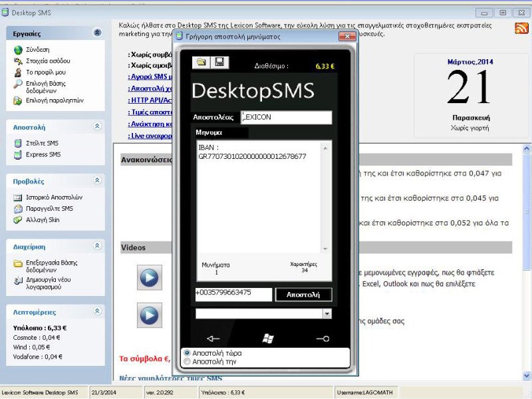
Task: Click the message text area with IBAN
Action: point(259,197)
